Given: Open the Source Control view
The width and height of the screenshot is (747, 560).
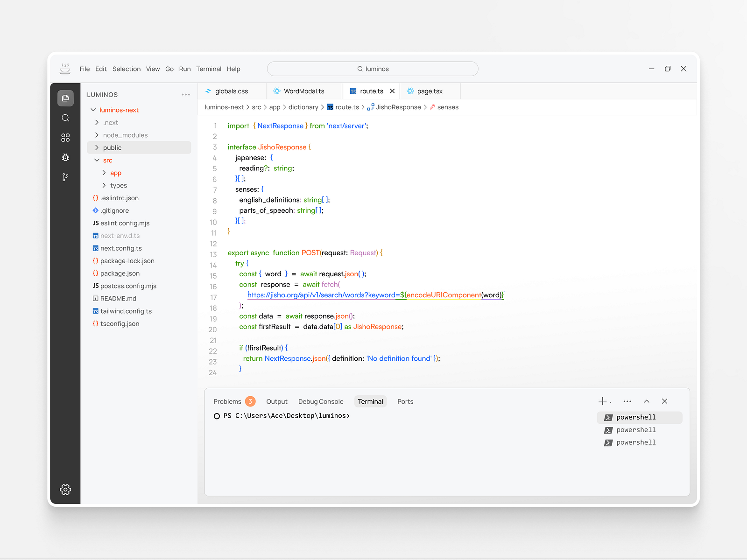Looking at the screenshot, I should (x=65, y=177).
